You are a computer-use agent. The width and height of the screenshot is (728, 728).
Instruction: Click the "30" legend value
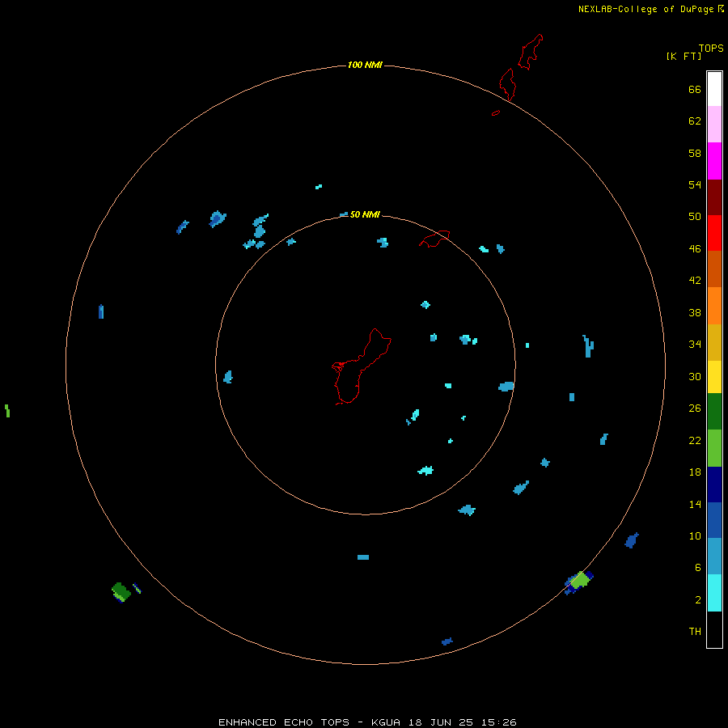(x=695, y=376)
